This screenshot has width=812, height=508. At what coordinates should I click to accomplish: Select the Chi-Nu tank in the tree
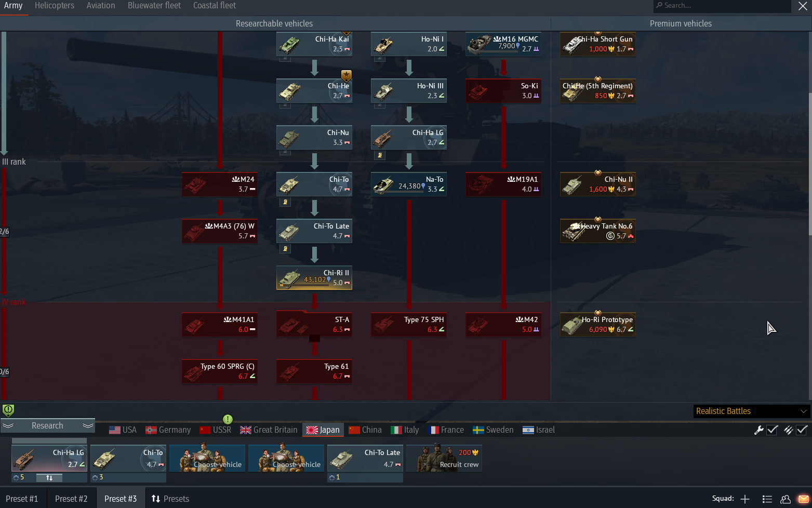tap(314, 138)
